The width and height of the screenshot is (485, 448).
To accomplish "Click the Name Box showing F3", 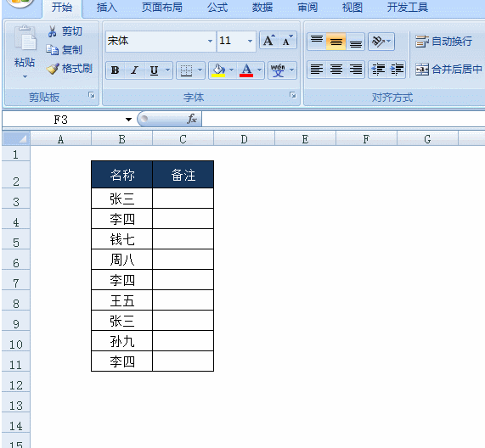I will click(61, 120).
